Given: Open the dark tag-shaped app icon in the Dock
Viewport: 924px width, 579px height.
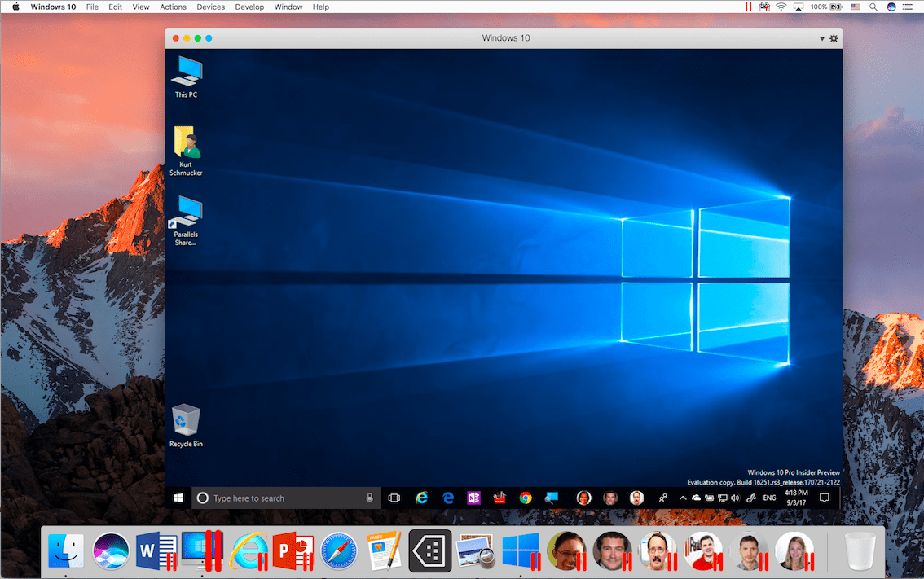Looking at the screenshot, I should [430, 551].
